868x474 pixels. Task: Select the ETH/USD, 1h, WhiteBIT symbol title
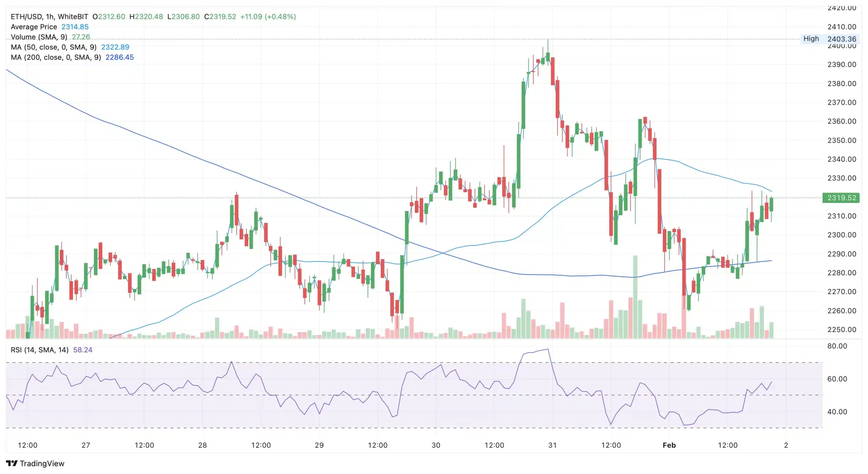point(50,17)
